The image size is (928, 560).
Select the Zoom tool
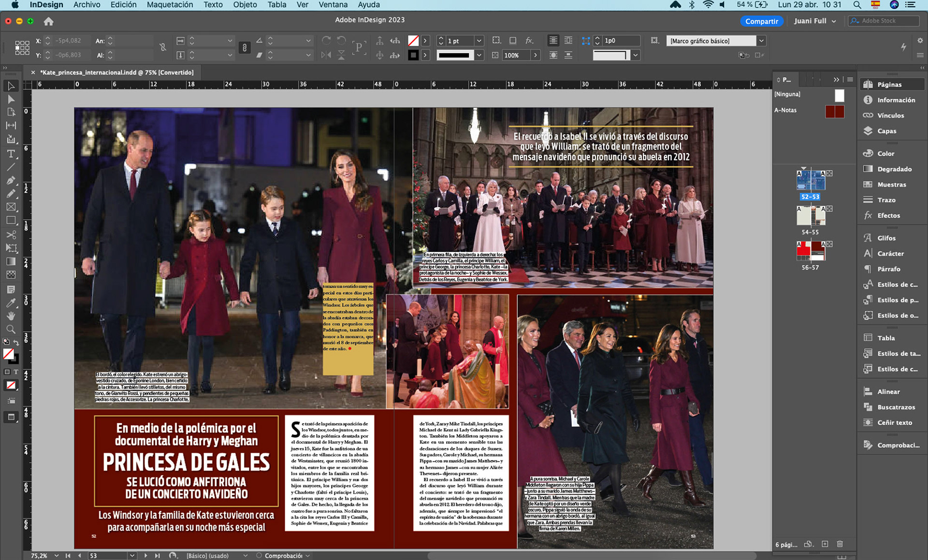pos(11,330)
